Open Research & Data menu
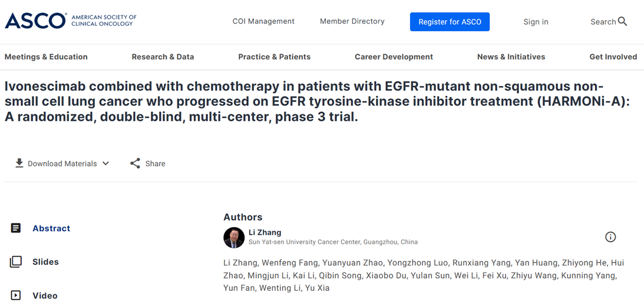644x305 pixels. pyautogui.click(x=163, y=57)
